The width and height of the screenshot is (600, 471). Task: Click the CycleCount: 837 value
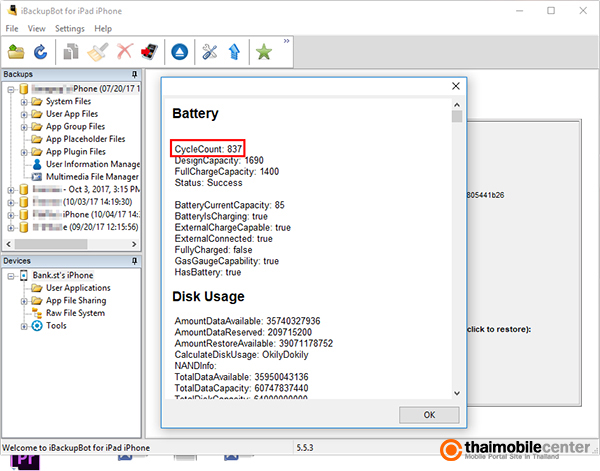[208, 149]
